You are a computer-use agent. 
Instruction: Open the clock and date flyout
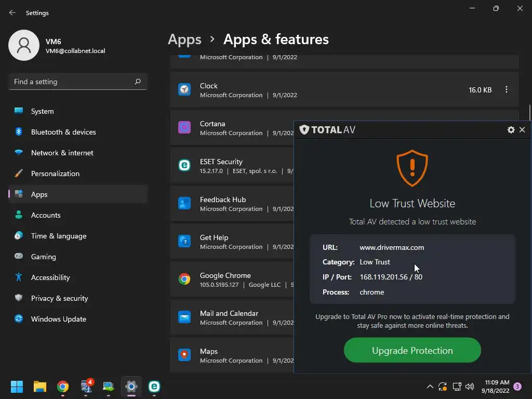coord(495,387)
